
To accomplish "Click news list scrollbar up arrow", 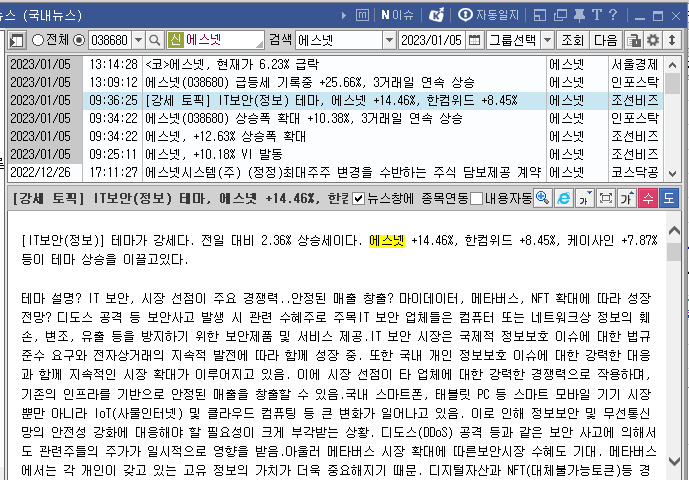I will (x=672, y=65).
